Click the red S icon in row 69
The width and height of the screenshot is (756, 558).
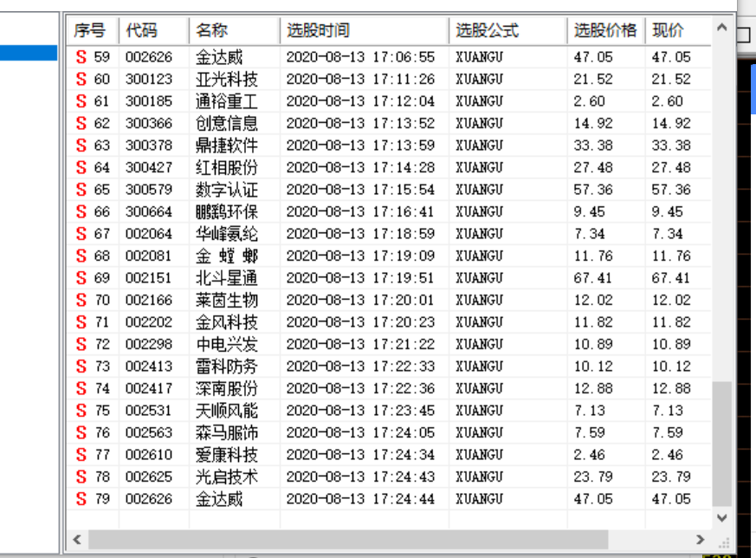pyautogui.click(x=81, y=278)
